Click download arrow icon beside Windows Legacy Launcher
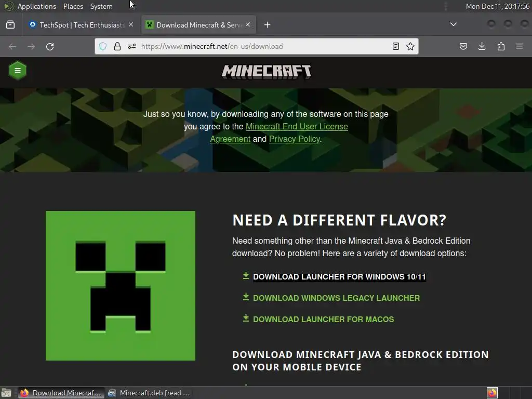The height and width of the screenshot is (399, 532). tap(246, 297)
